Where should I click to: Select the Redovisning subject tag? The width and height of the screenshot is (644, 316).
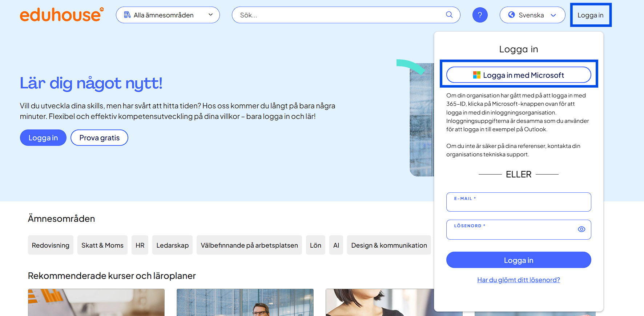click(51, 245)
